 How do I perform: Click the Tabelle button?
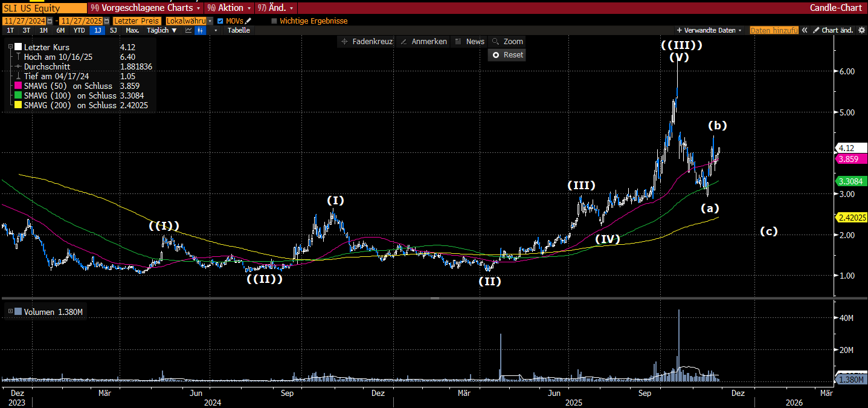(x=239, y=30)
